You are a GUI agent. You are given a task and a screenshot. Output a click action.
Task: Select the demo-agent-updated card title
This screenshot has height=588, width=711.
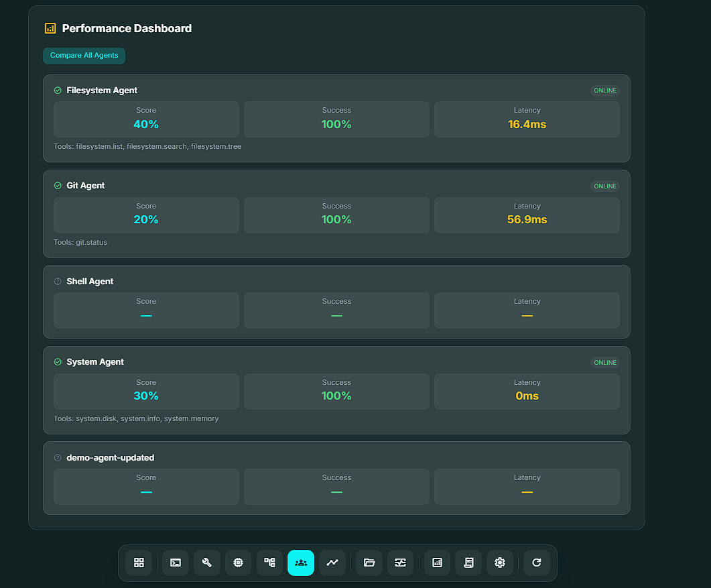click(111, 458)
